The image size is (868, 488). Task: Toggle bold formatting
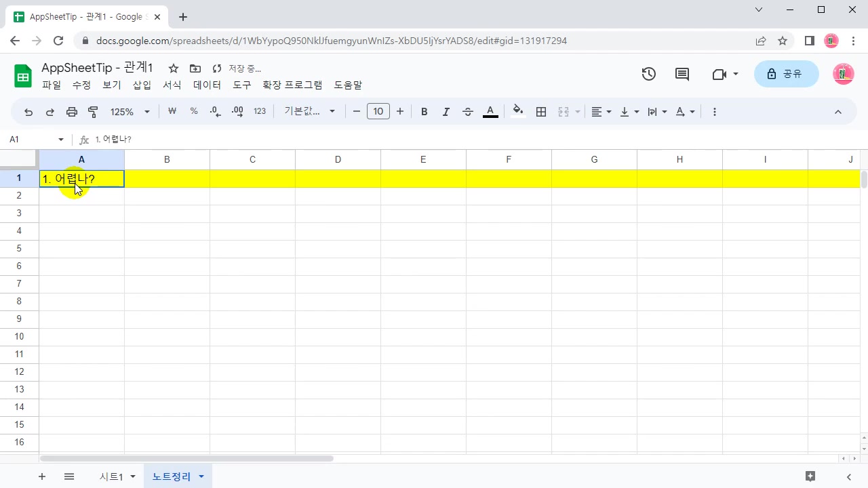(425, 112)
